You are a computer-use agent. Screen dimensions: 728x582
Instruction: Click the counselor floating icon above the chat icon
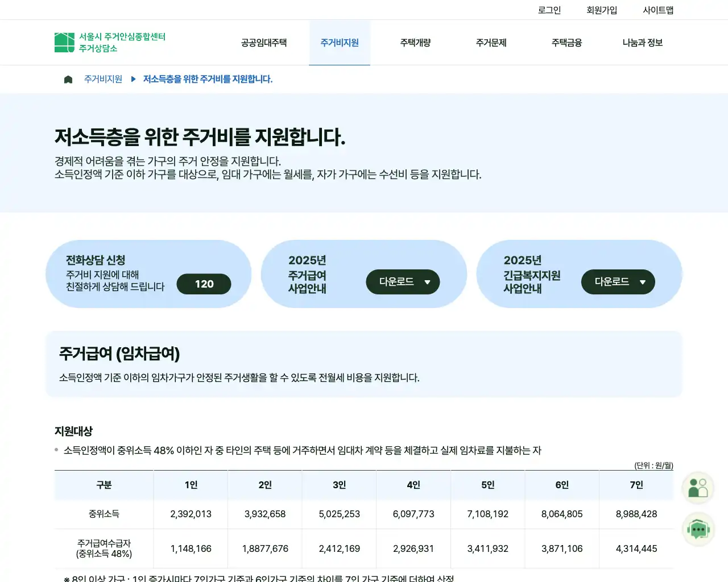pyautogui.click(x=698, y=488)
